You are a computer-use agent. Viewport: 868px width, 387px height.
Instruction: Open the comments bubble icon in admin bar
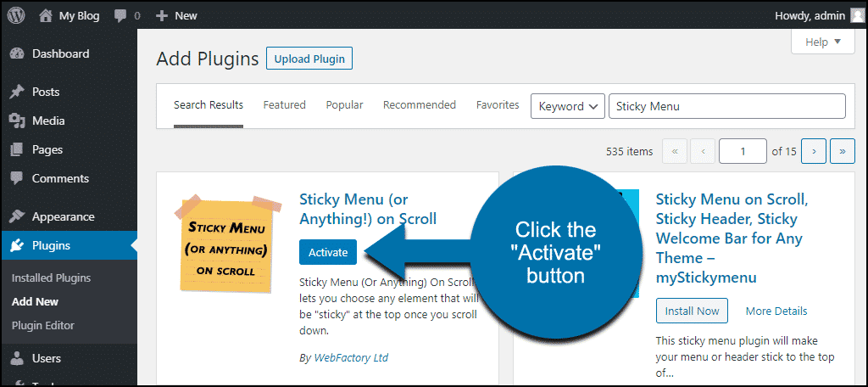[120, 16]
